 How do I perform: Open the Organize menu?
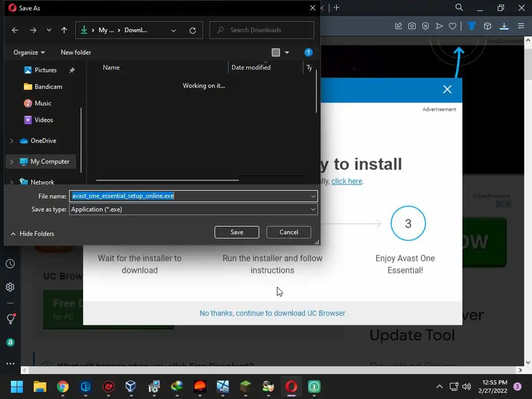29,52
